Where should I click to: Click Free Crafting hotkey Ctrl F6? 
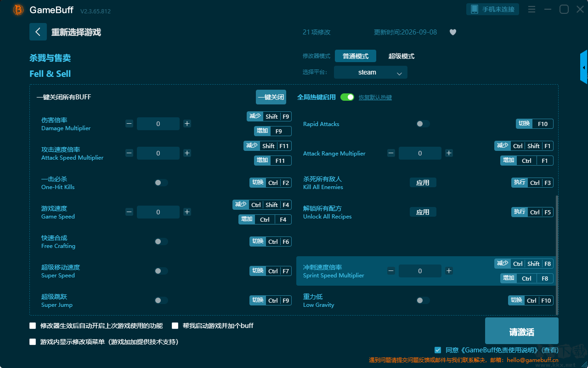click(271, 241)
